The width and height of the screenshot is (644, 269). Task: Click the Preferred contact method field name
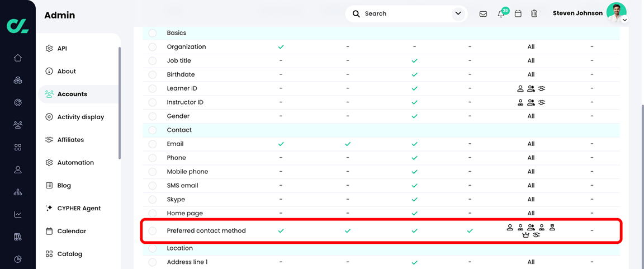206,231
